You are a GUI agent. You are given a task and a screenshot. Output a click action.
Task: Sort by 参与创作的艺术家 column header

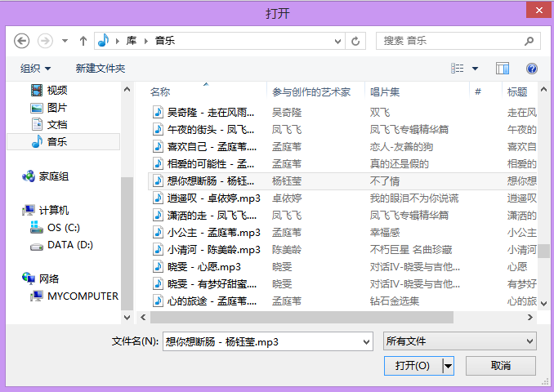[311, 92]
